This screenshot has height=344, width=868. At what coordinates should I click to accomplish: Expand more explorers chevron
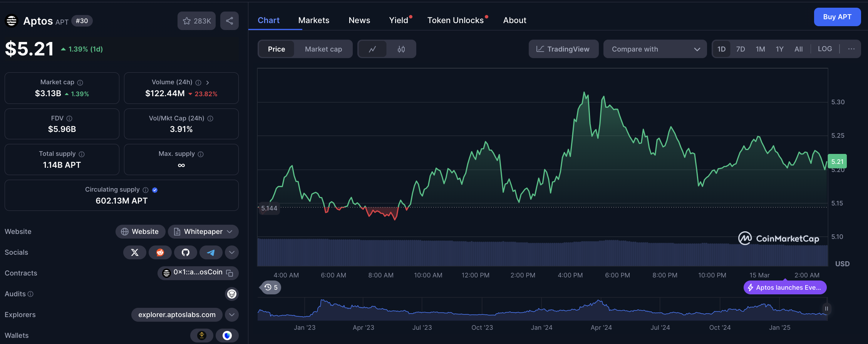pyautogui.click(x=232, y=315)
